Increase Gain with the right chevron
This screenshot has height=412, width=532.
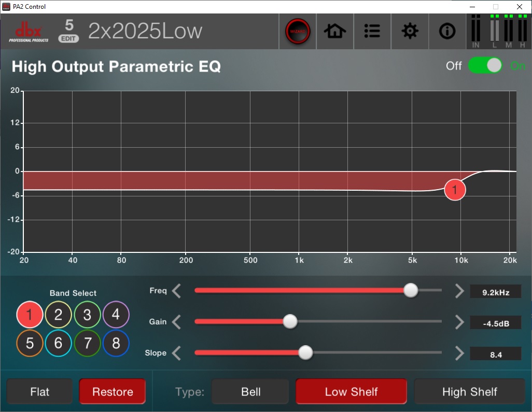coord(459,322)
